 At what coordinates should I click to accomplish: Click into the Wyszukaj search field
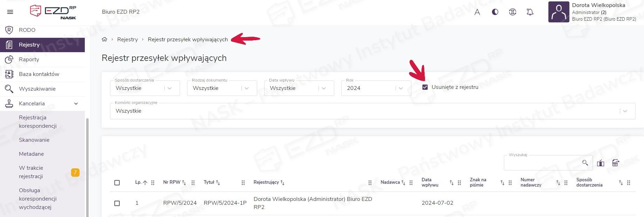click(541, 163)
